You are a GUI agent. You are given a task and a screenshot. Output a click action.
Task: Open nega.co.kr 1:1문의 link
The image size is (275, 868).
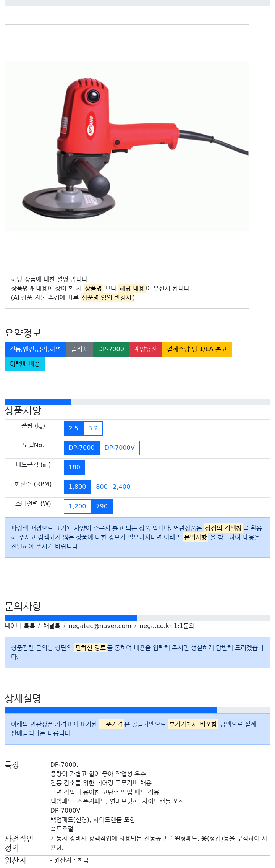pyautogui.click(x=167, y=626)
